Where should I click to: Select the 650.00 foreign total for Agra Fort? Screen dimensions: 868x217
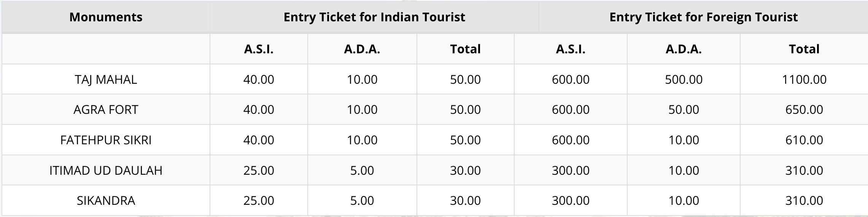(x=804, y=110)
